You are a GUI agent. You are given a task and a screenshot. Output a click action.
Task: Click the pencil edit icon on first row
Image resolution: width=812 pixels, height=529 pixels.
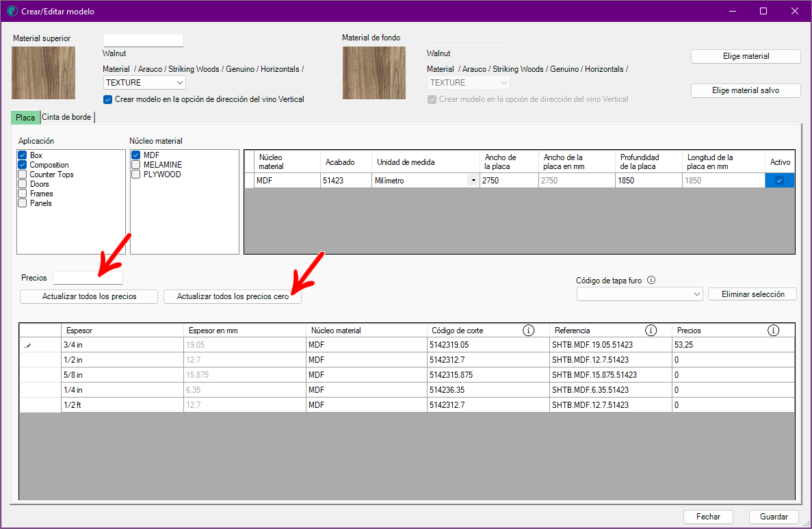[x=27, y=346]
